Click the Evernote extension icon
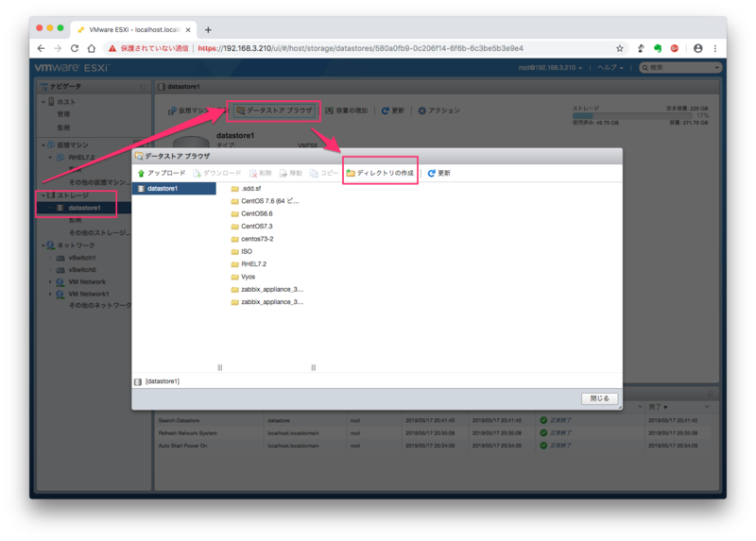The width and height of the screenshot is (756, 541). pyautogui.click(x=658, y=48)
